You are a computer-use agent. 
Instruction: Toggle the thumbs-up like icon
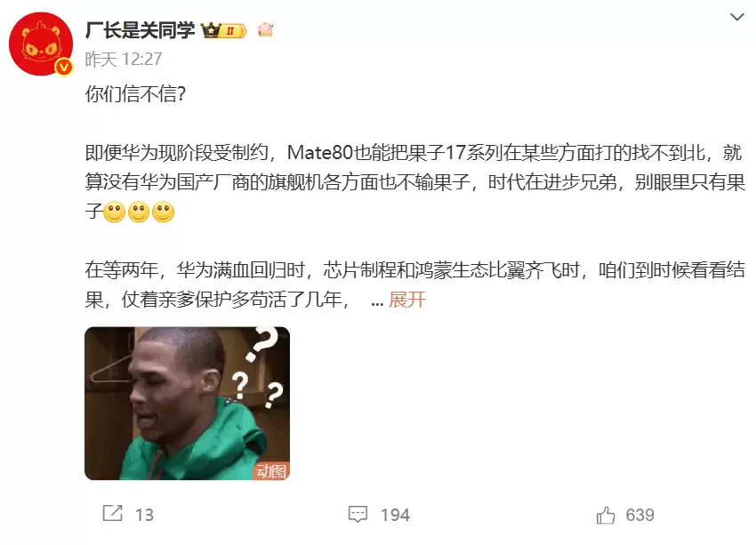pos(606,515)
